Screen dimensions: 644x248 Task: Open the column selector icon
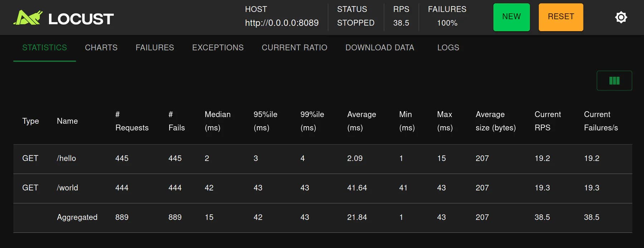coord(614,81)
